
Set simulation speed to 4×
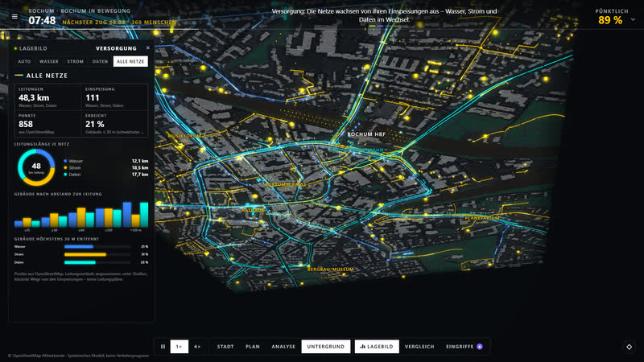(x=197, y=347)
